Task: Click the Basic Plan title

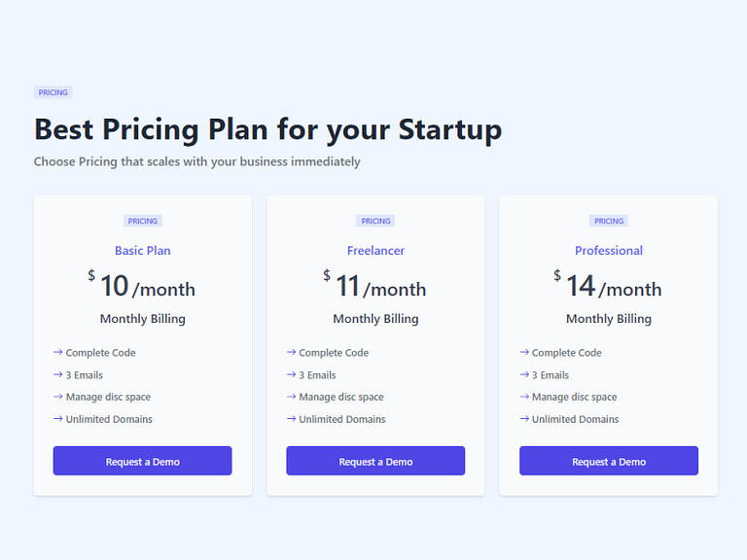Action: point(142,251)
